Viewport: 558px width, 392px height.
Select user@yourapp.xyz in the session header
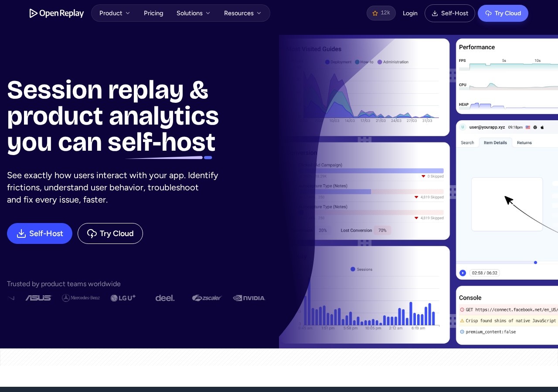point(487,127)
